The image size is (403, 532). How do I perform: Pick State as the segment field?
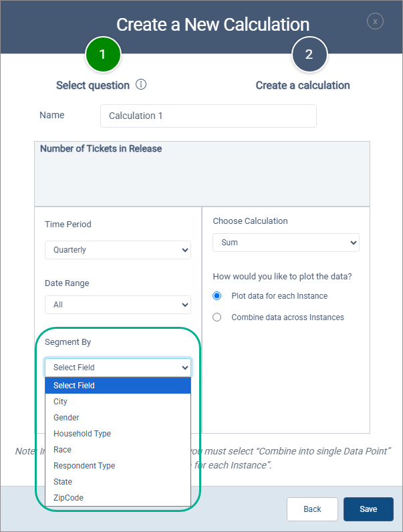tap(63, 482)
